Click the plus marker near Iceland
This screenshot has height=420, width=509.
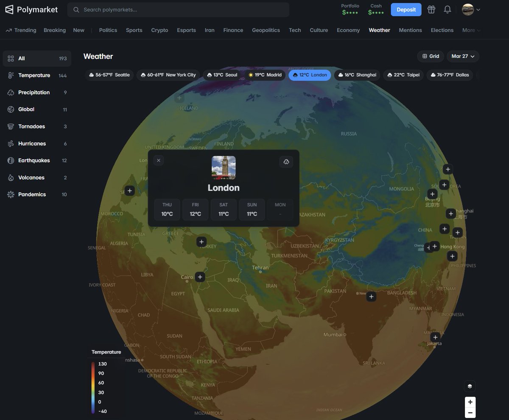pyautogui.click(x=179, y=98)
